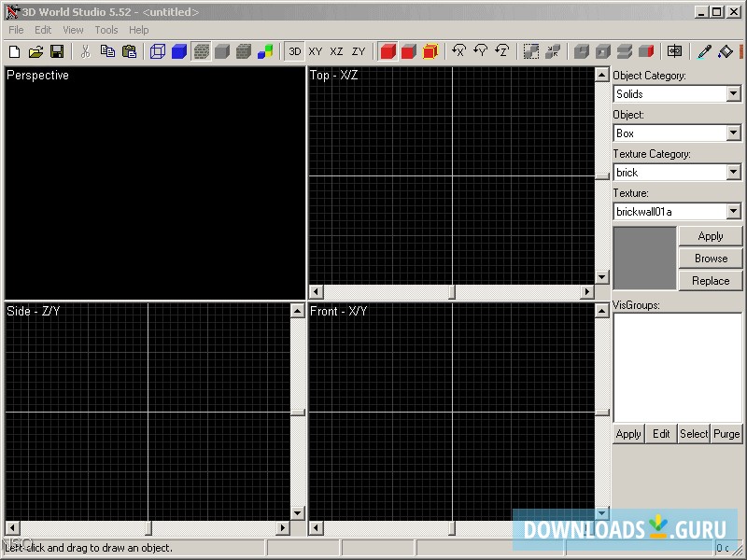
Task: Click the VisGroups Select button
Action: pyautogui.click(x=694, y=434)
